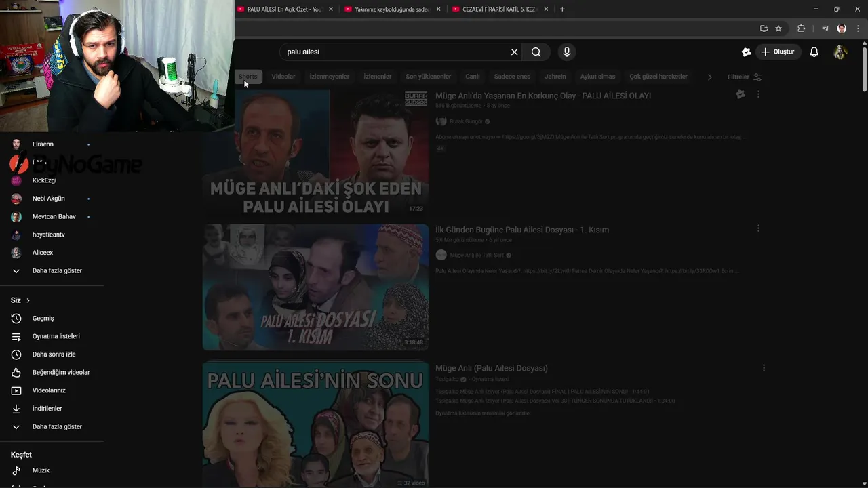Close the Yakınınız kaybolduğunda tab
Screen dimensions: 868x488
pos(439,9)
